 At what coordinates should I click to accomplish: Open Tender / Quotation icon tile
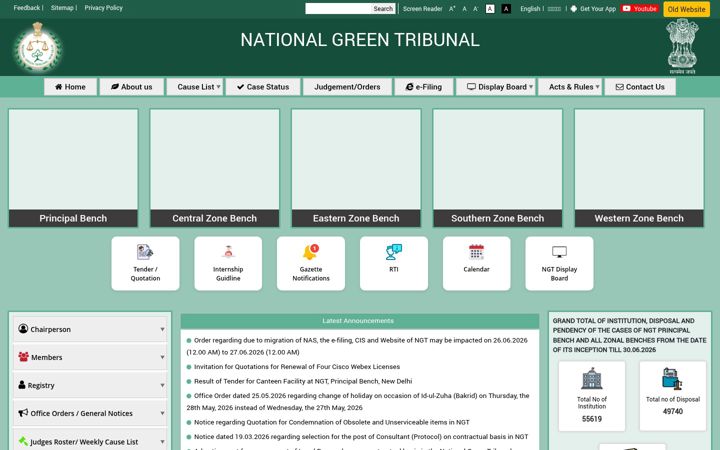pos(145,264)
